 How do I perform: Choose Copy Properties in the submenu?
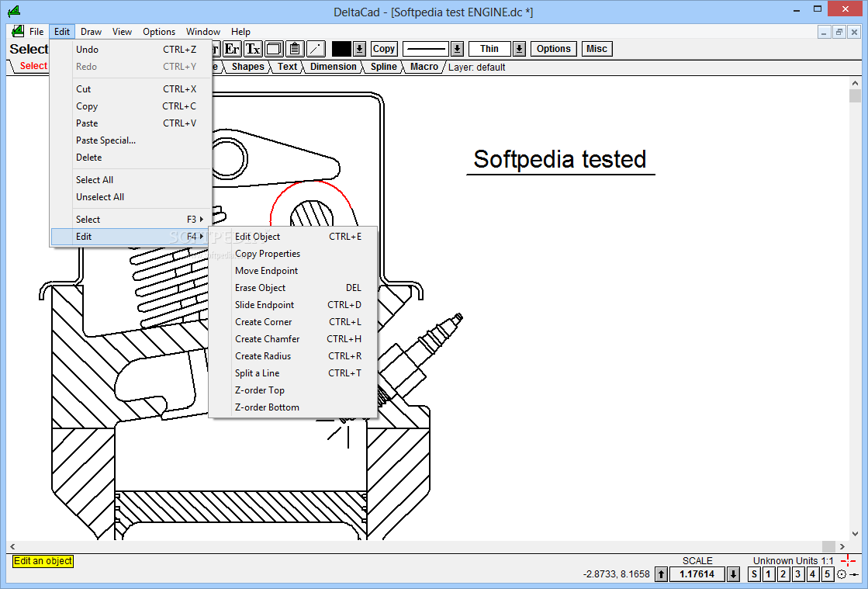(293, 254)
